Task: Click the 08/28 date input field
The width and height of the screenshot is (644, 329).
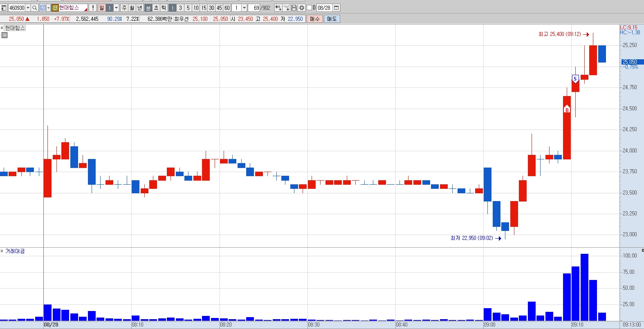Action: coord(324,8)
